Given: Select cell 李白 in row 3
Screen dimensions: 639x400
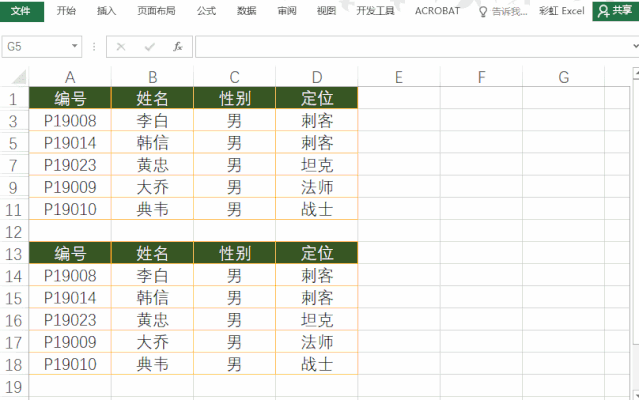Looking at the screenshot, I should point(152,121).
